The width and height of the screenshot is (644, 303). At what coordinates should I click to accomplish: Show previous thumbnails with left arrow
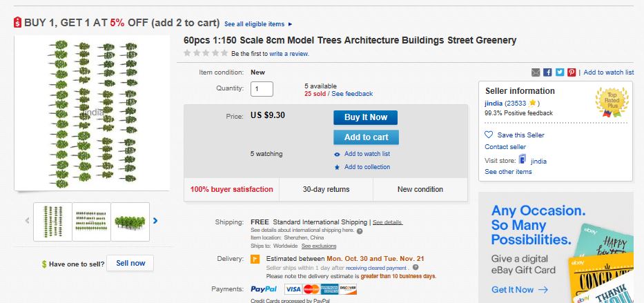pos(28,221)
